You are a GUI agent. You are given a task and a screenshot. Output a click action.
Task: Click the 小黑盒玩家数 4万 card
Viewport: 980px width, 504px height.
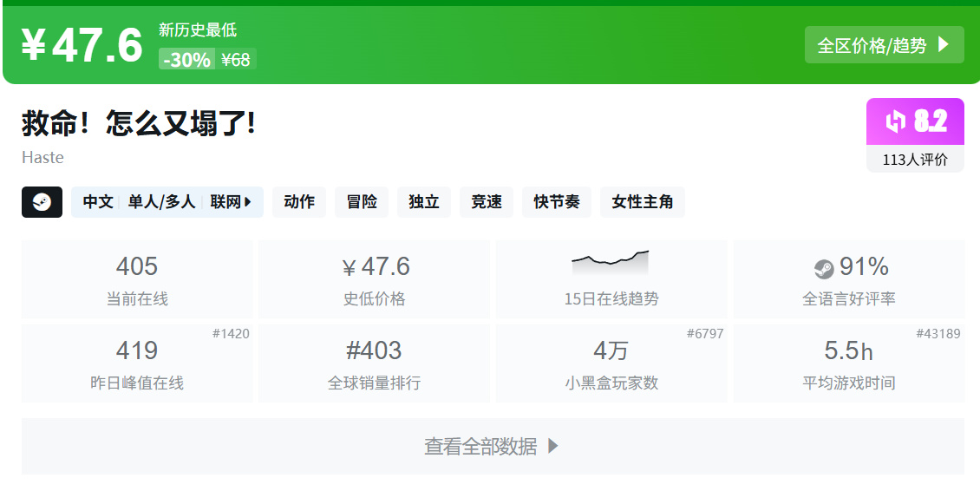click(x=611, y=363)
